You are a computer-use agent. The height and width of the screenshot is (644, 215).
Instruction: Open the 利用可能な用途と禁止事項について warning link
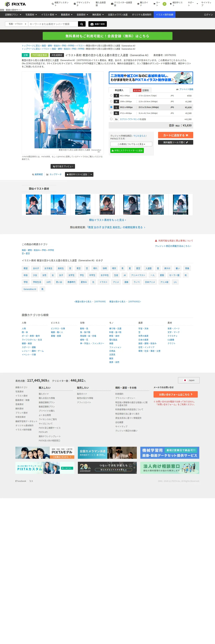(x=174, y=241)
